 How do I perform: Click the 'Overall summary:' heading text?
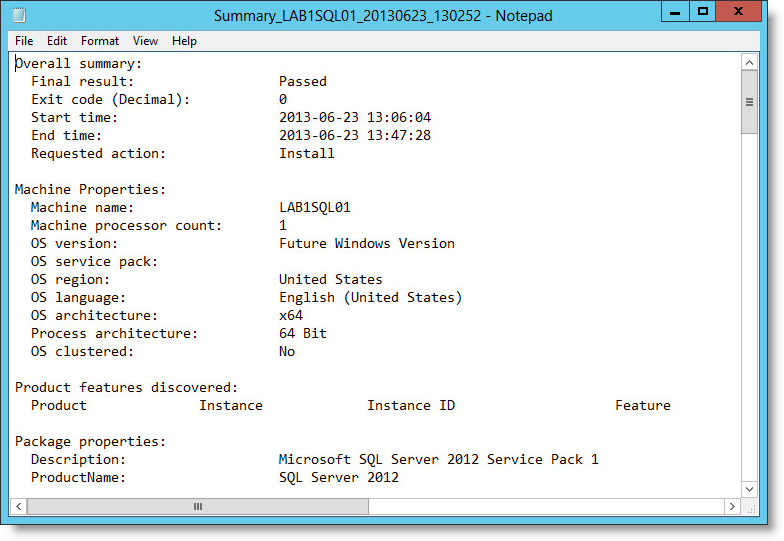78,64
